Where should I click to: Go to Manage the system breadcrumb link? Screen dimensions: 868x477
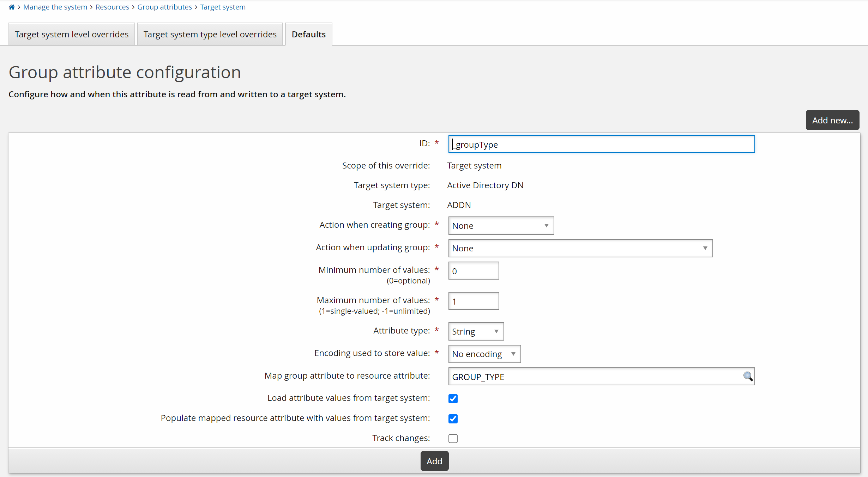[55, 7]
